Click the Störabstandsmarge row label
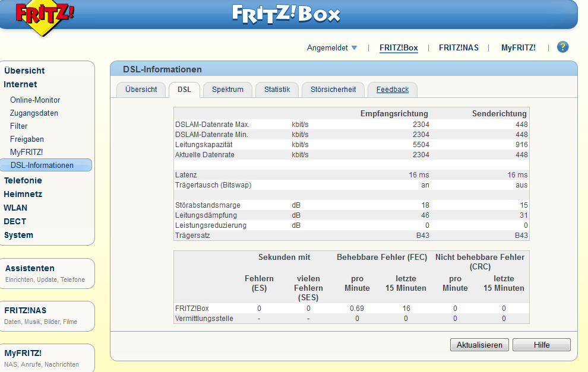 207,205
